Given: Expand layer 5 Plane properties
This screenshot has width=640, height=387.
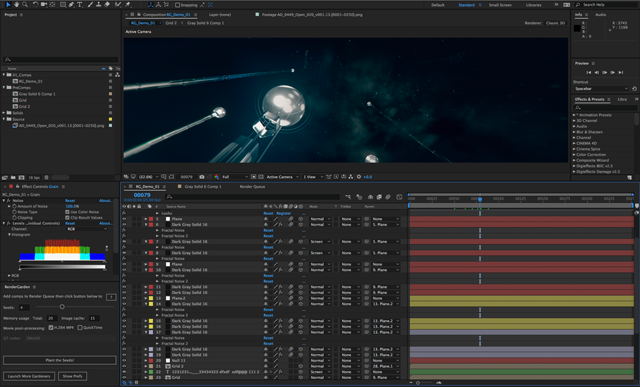Looking at the screenshot, I should click(146, 219).
